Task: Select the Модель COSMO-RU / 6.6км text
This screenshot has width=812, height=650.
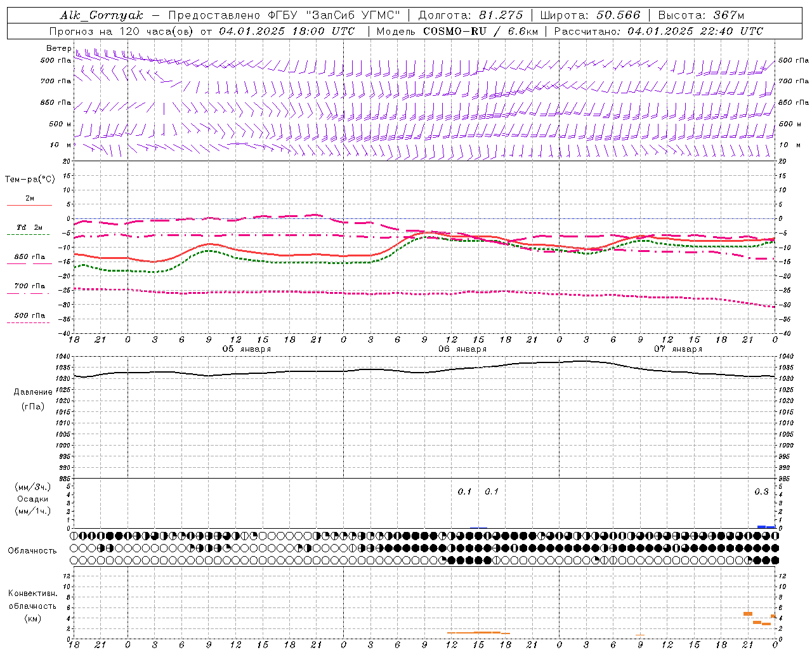Action: click(x=457, y=31)
